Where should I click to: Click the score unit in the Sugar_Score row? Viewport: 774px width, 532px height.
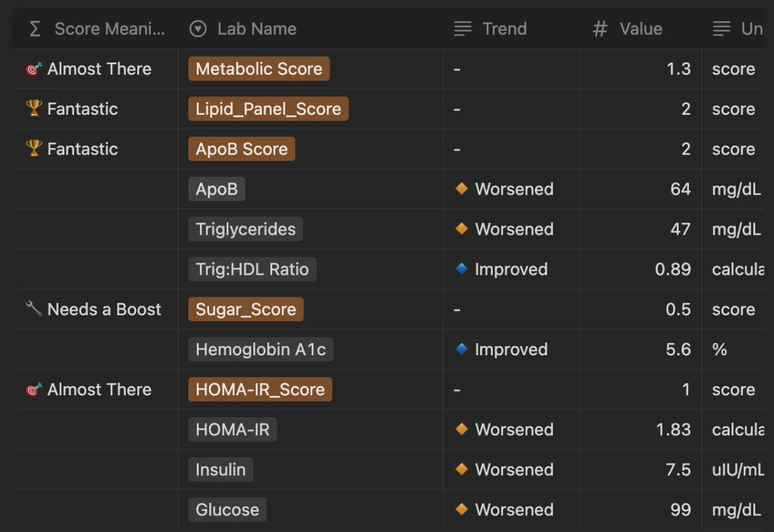point(733,309)
